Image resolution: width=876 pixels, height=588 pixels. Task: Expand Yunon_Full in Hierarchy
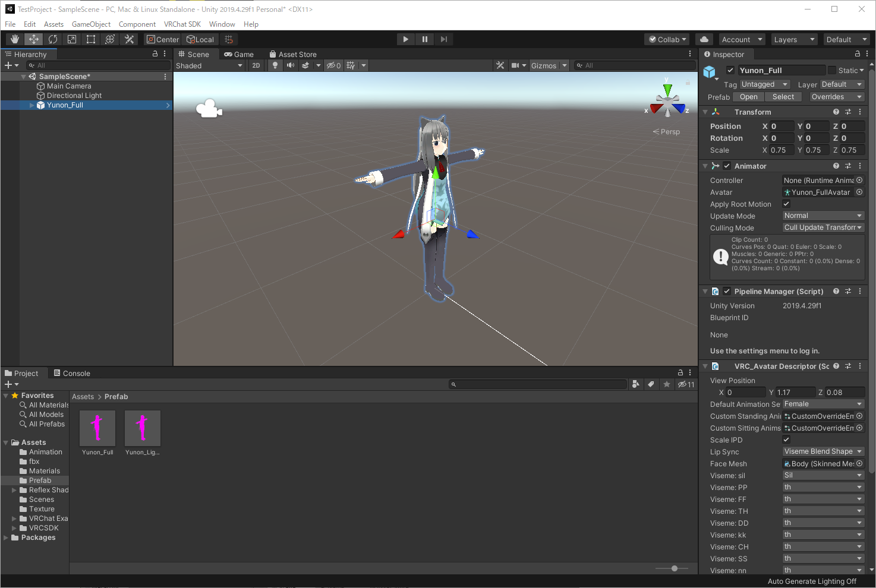(x=31, y=105)
